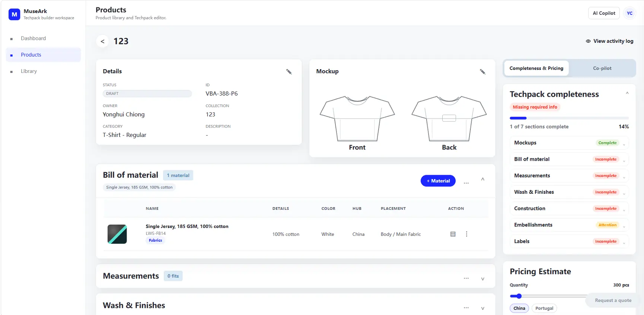Click the category T-Shirt - Regular
644x315 pixels.
(124, 135)
